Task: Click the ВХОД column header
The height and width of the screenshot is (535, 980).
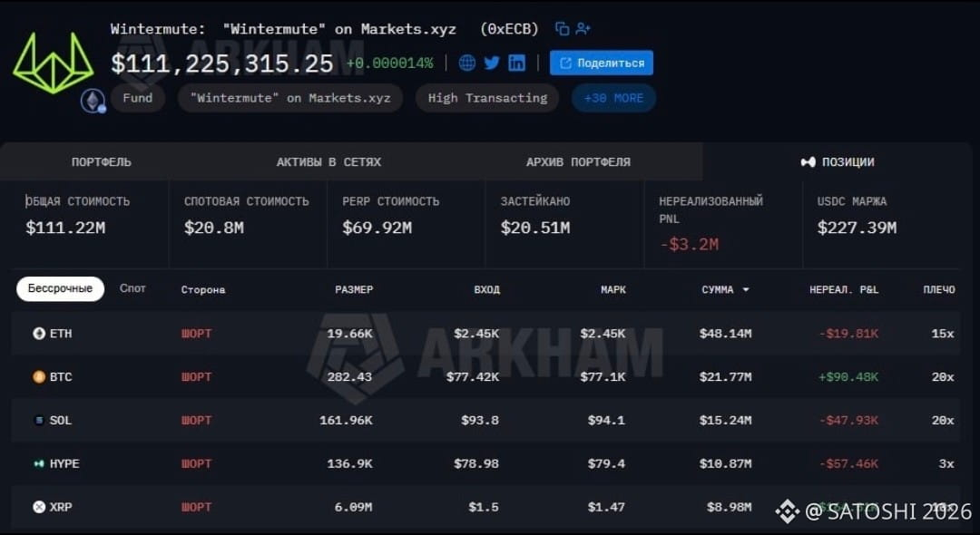Action: coord(487,289)
